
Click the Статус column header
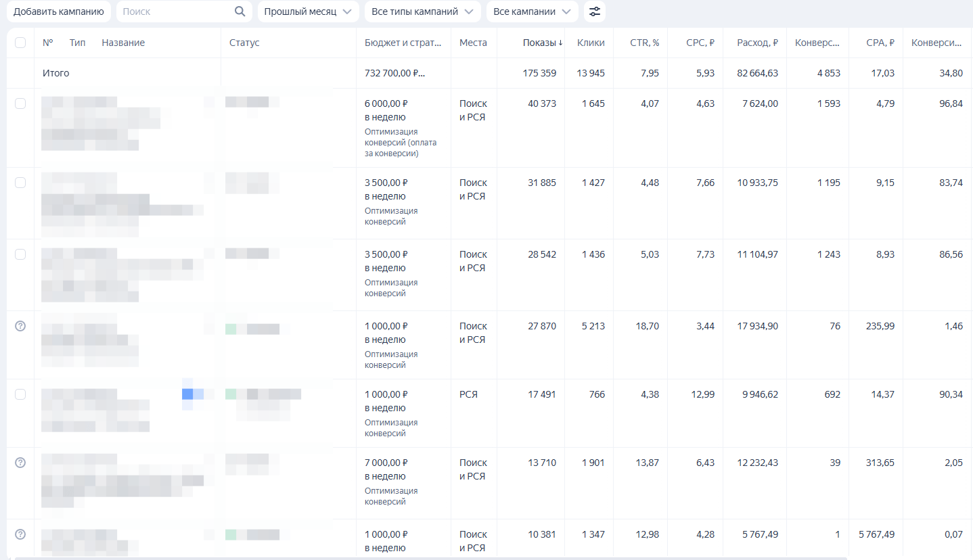click(244, 43)
